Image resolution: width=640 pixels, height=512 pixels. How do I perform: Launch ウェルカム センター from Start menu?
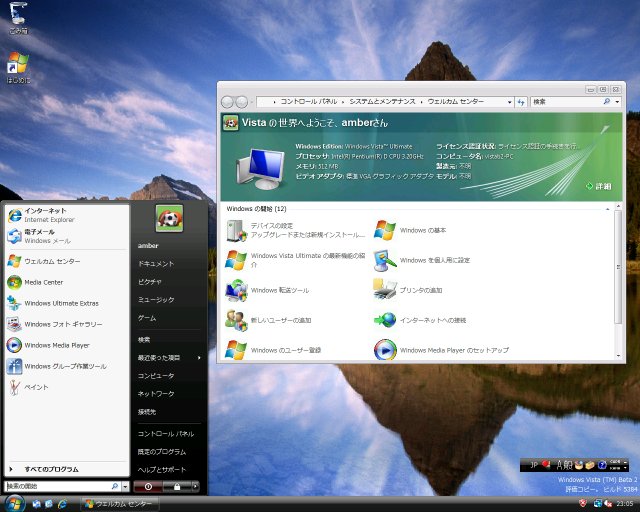67,261
